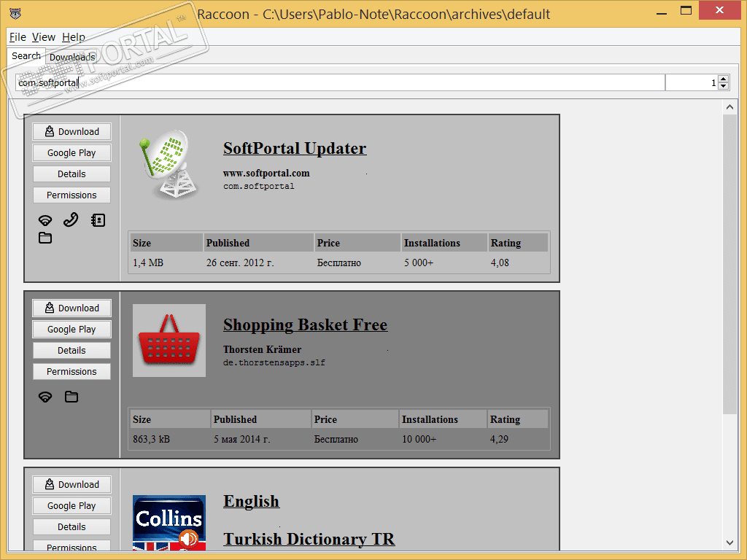
Task: Open the SoftPortal Updater title link
Action: [295, 148]
